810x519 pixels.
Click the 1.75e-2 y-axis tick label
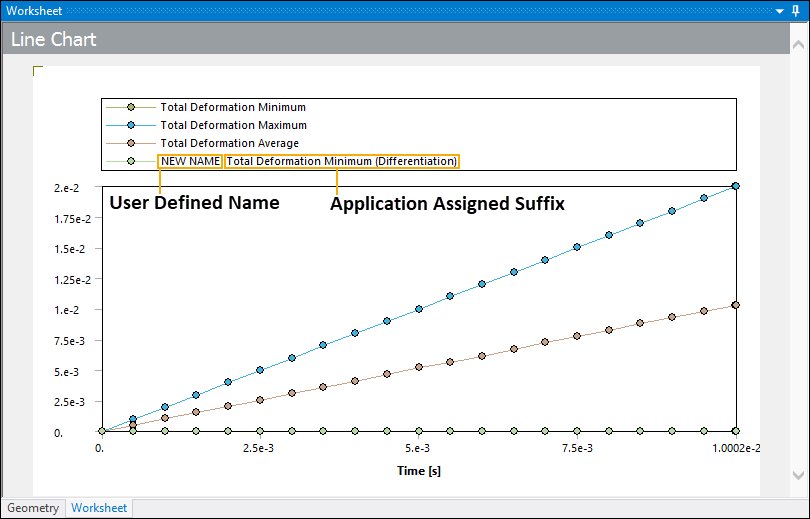tap(72, 219)
